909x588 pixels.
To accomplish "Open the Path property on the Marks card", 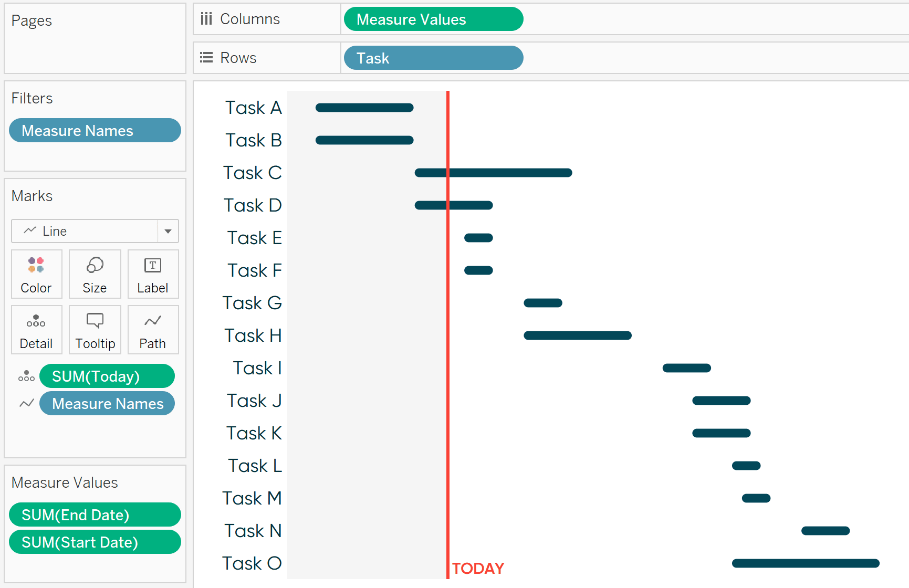I will [x=153, y=329].
